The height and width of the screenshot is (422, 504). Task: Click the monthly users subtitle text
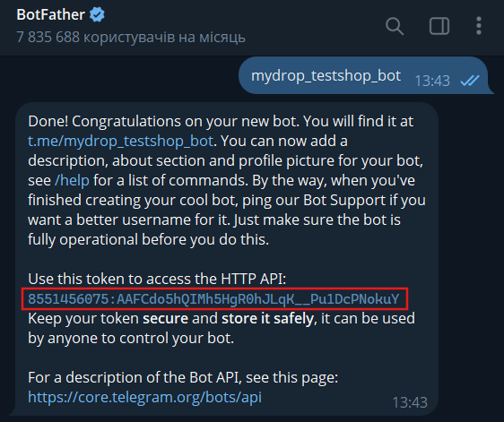pos(131,38)
